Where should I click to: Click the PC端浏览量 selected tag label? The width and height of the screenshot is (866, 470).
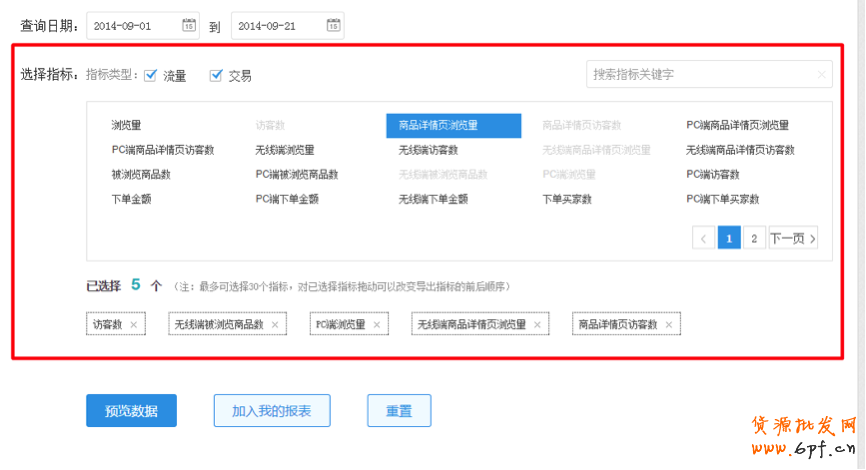point(340,325)
